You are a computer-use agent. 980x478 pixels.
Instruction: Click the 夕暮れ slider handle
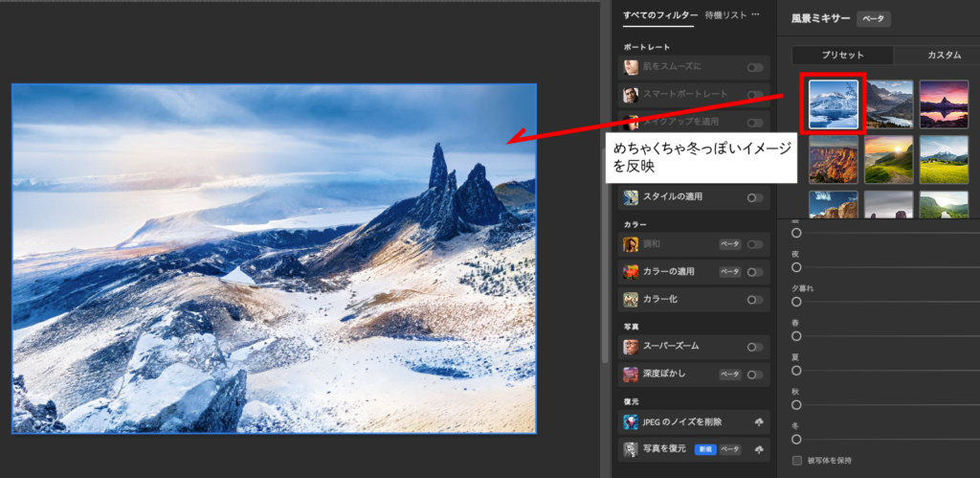(796, 302)
